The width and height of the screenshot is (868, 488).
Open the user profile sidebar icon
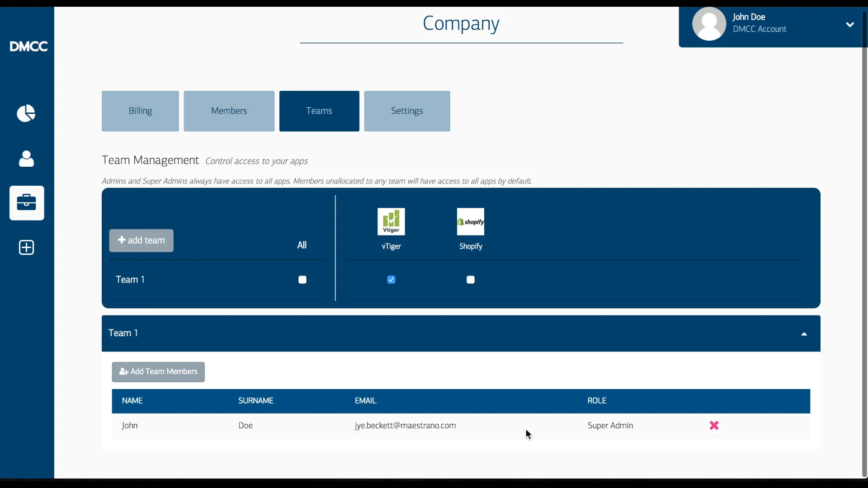26,159
